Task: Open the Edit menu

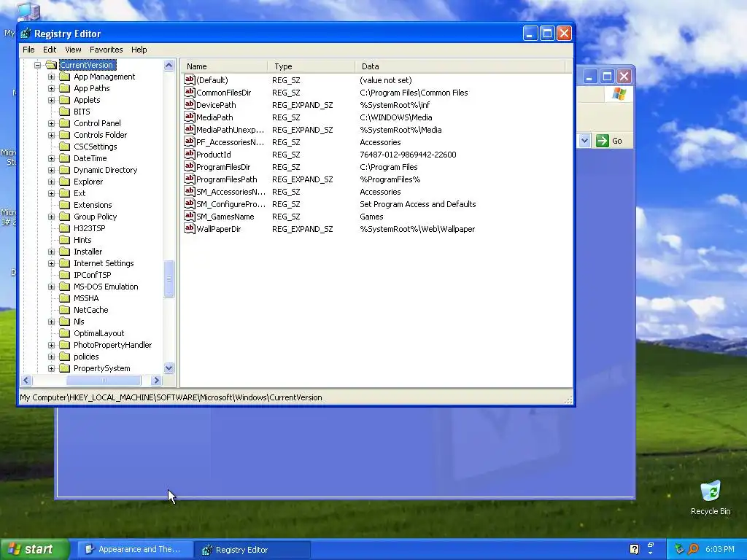Action: pyautogui.click(x=50, y=50)
